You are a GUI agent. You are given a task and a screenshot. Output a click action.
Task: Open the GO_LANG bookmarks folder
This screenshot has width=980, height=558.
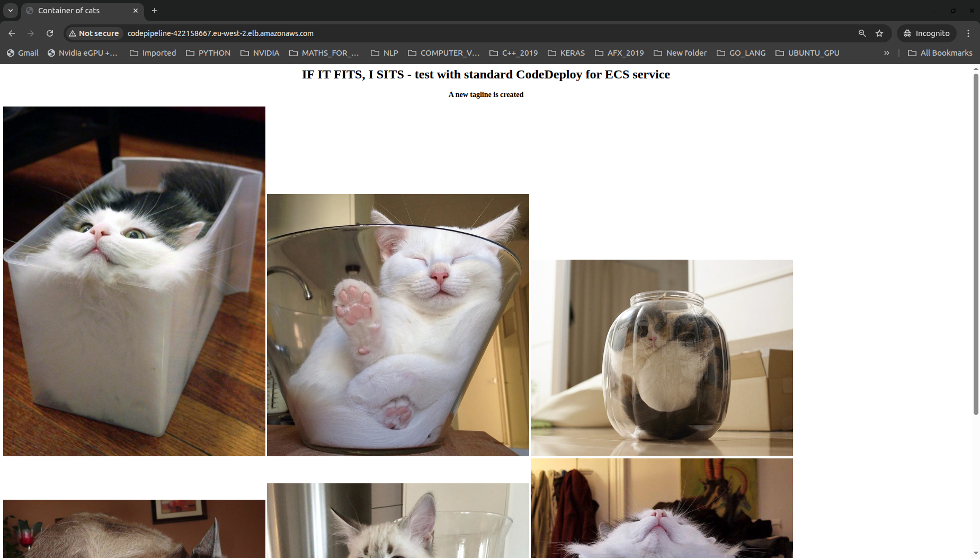click(741, 53)
